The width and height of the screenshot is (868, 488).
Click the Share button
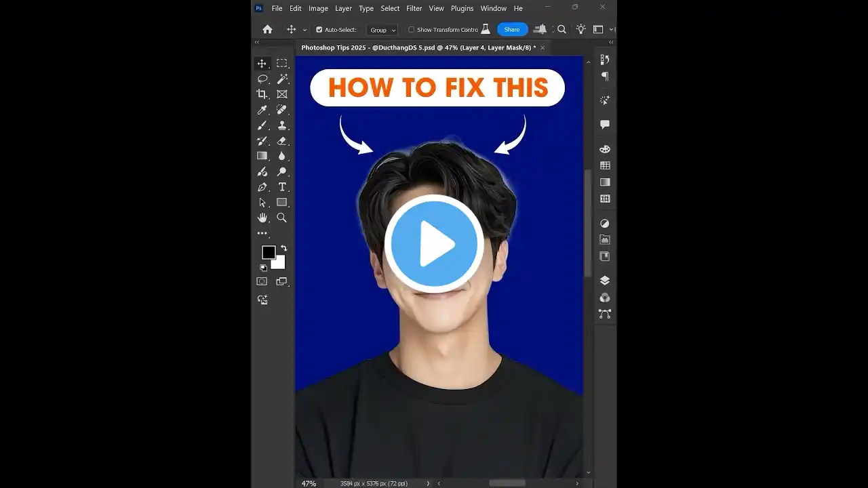tap(512, 29)
